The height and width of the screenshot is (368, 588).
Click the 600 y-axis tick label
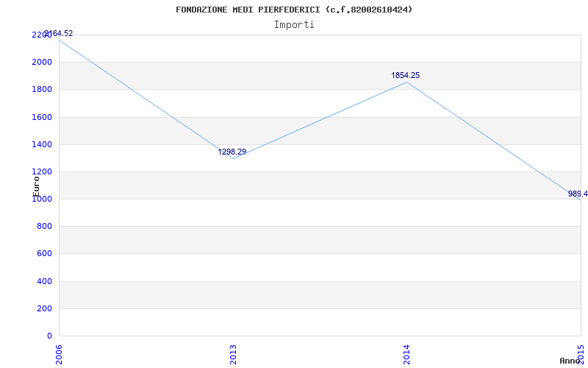[44, 254]
